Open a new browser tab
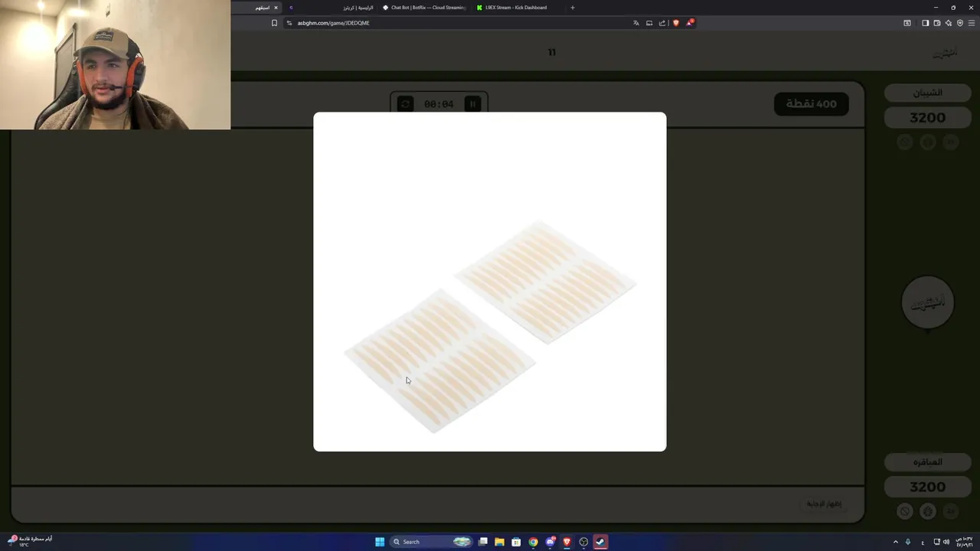 point(572,8)
